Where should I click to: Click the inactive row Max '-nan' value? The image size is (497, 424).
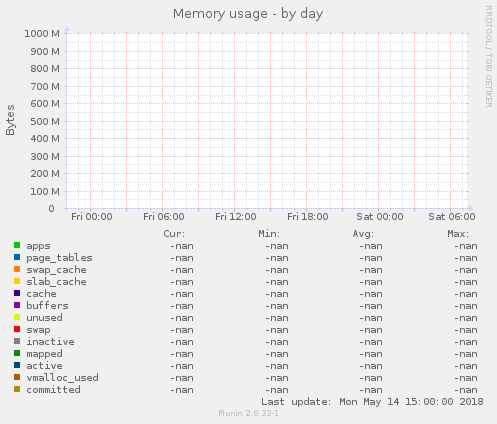[466, 342]
